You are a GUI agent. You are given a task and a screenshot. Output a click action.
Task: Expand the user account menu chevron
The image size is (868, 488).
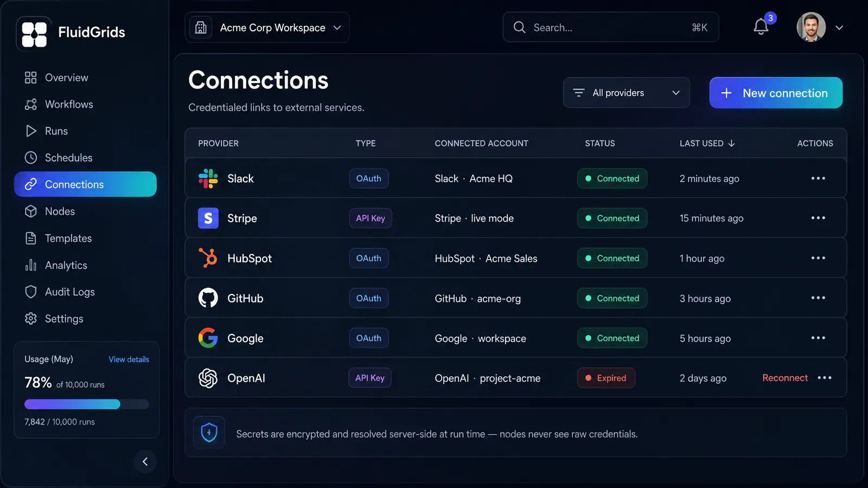click(839, 28)
